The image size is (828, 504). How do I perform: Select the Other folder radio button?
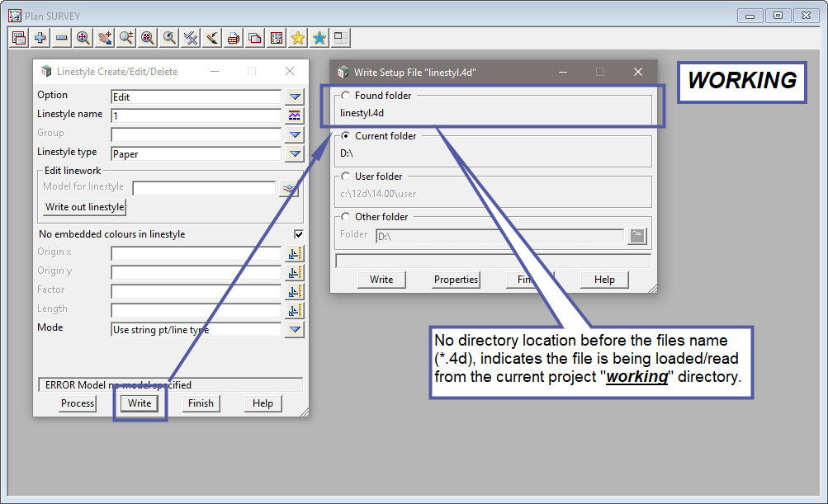[345, 217]
